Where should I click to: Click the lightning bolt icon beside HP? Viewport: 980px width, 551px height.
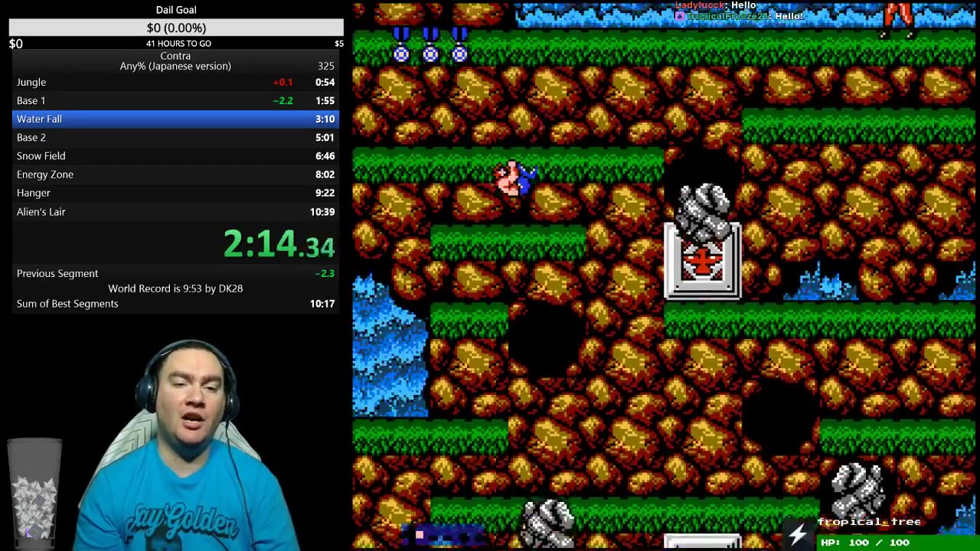798,534
